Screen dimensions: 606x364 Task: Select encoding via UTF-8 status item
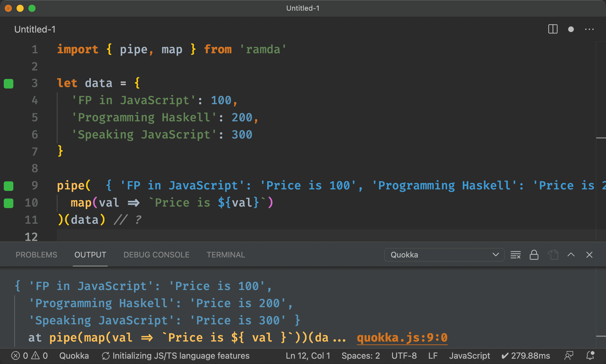tap(404, 356)
